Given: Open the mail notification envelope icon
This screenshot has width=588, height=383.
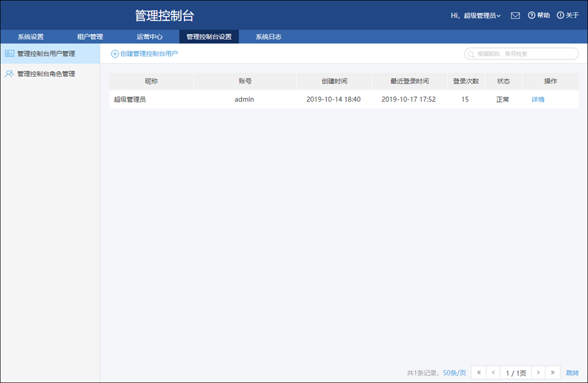Looking at the screenshot, I should tap(515, 15).
